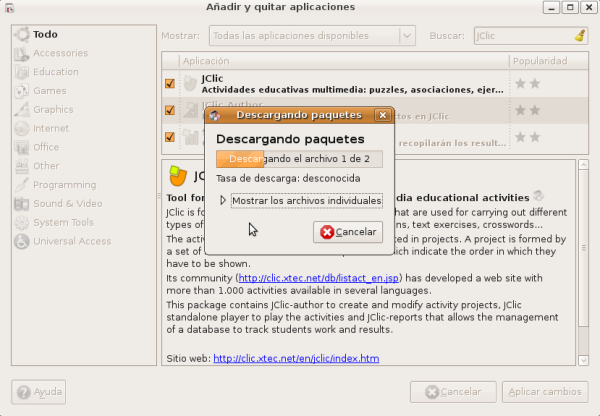600x416 pixels.
Task: Choose the Graphics category icon
Action: [21, 110]
